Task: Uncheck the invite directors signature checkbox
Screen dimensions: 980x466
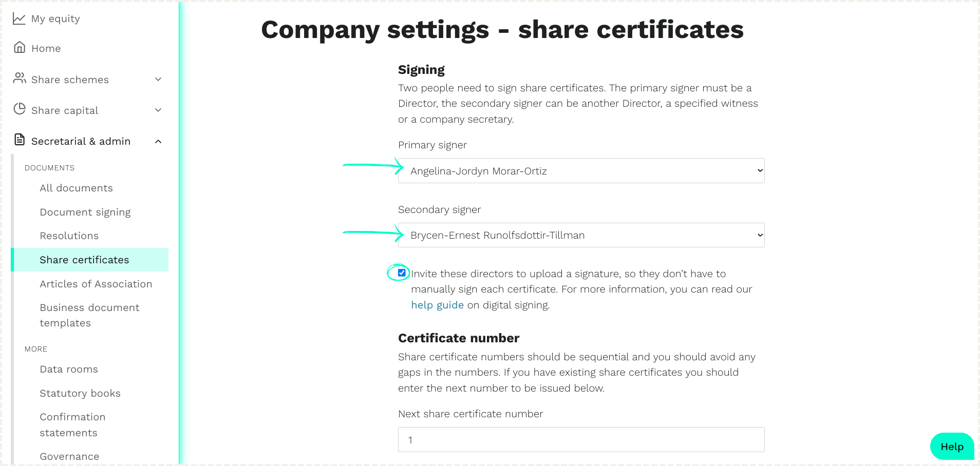Action: [401, 273]
